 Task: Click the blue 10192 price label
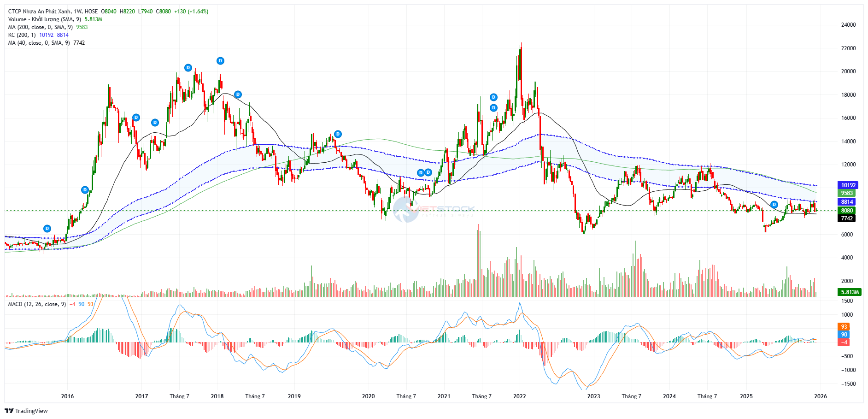848,185
